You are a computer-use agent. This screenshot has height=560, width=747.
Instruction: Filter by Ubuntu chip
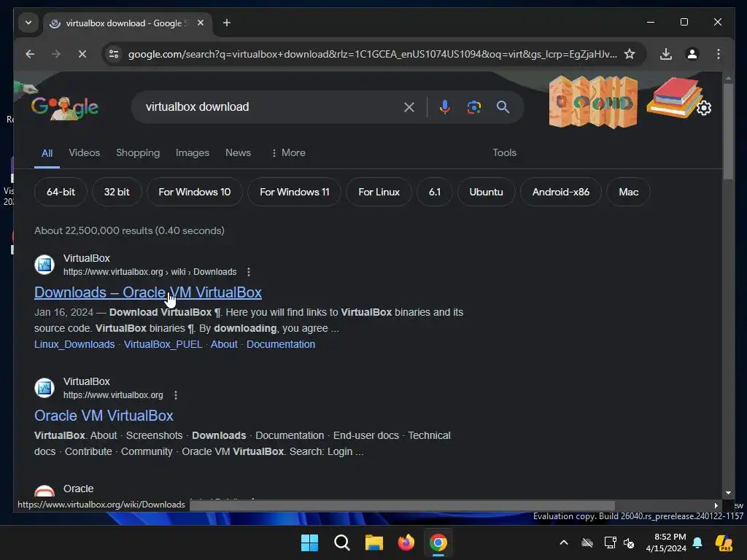click(x=486, y=192)
